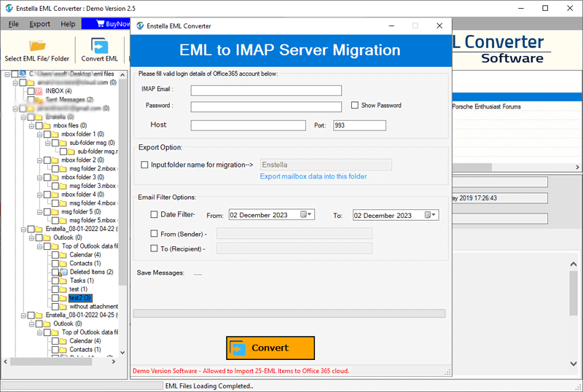The height and width of the screenshot is (392, 583).
Task: Click the From (Sender) text field
Action: [x=294, y=234]
